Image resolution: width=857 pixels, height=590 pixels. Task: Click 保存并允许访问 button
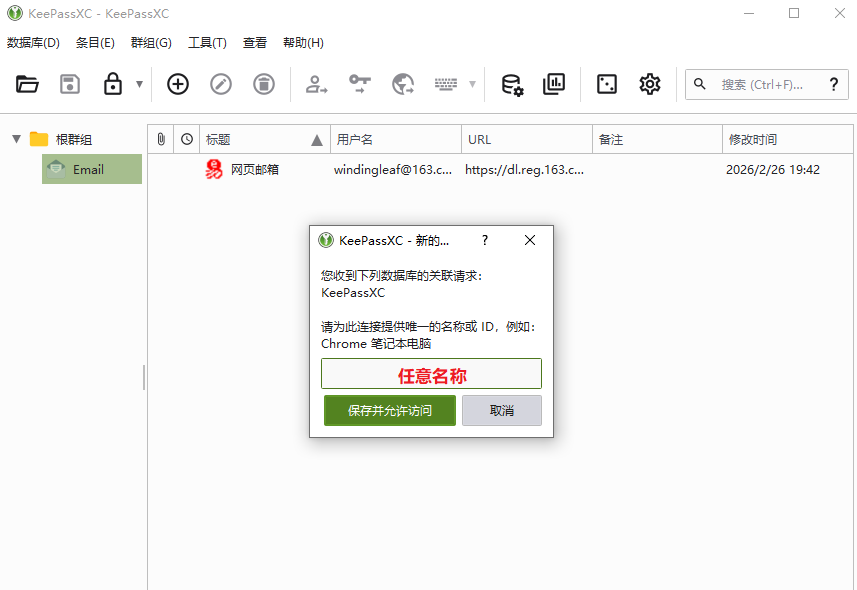[390, 411]
